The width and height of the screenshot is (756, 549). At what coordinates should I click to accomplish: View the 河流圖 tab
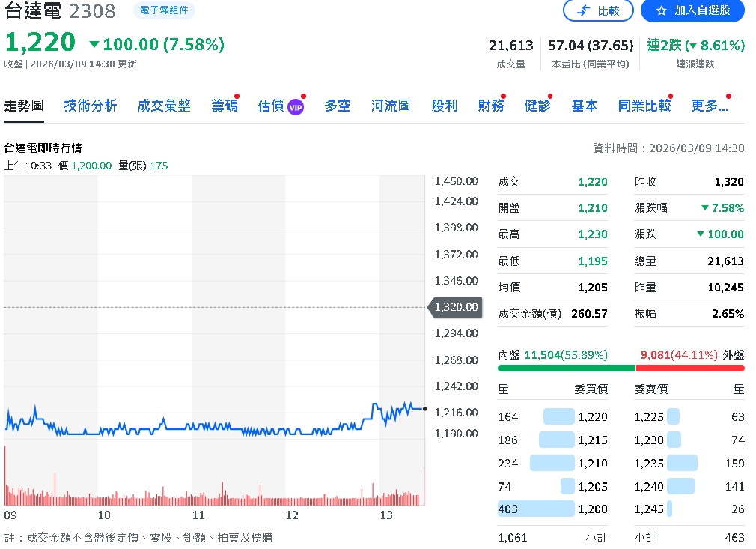(x=391, y=106)
